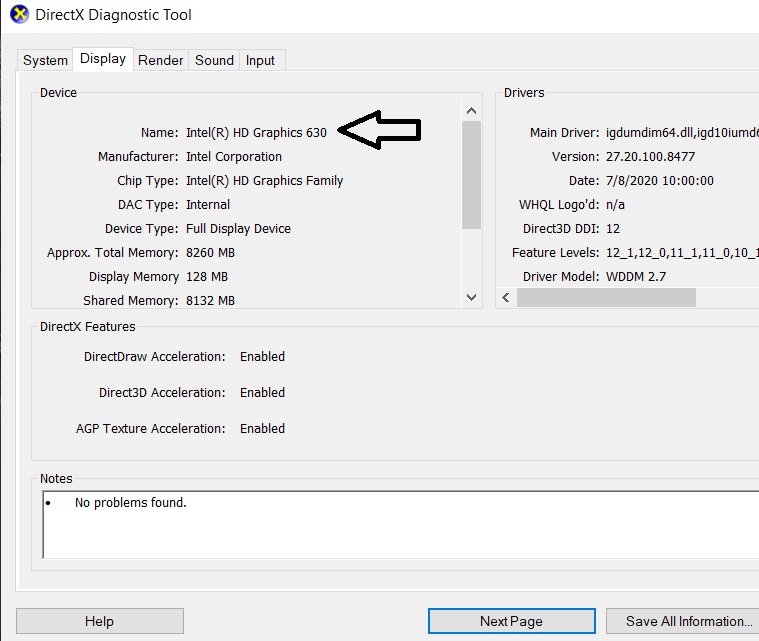Click the 'Approx. Total Memory:' label
Screen dimensions: 759x641
112,253
